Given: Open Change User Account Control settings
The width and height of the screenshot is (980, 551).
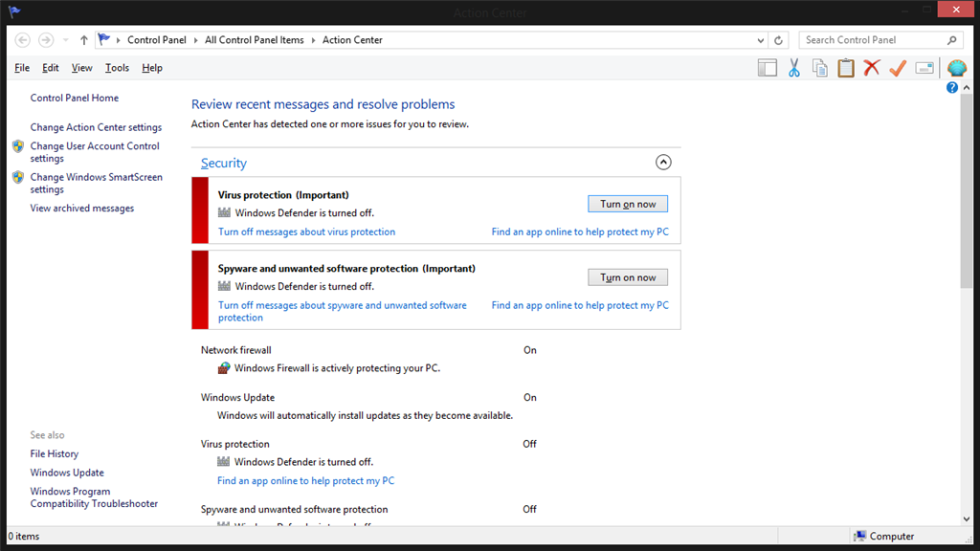Looking at the screenshot, I should pos(95,152).
